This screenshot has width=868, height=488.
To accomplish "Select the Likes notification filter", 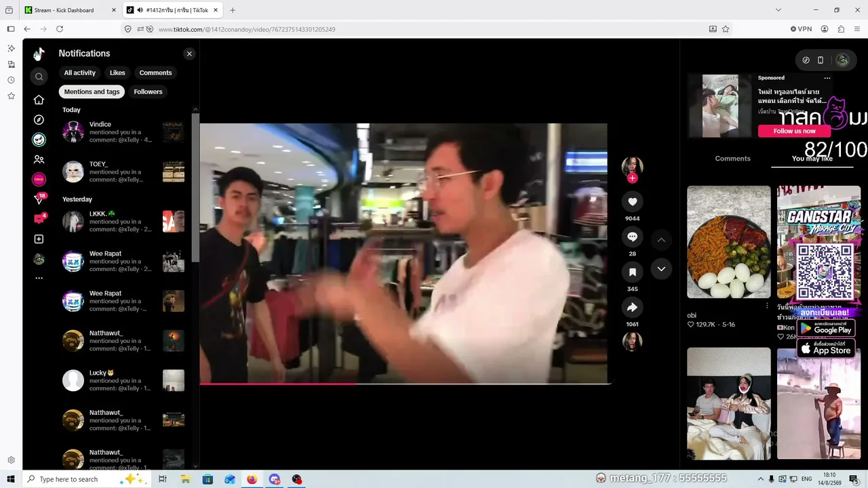I will 117,73.
